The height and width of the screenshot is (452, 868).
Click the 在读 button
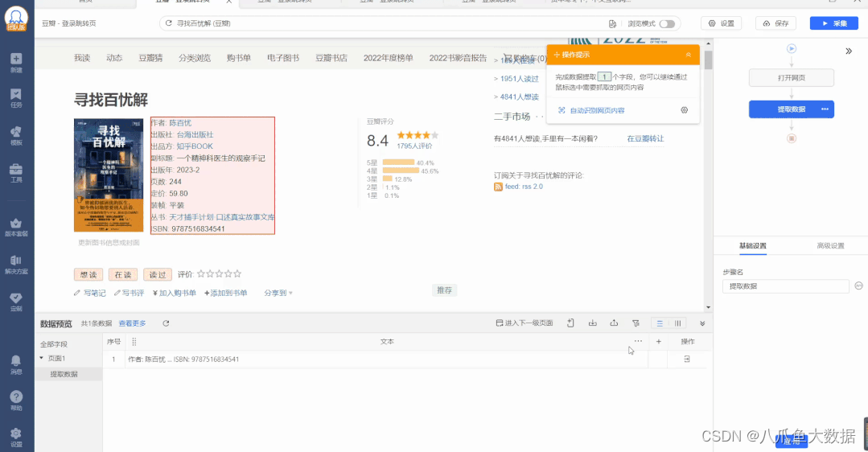[123, 274]
